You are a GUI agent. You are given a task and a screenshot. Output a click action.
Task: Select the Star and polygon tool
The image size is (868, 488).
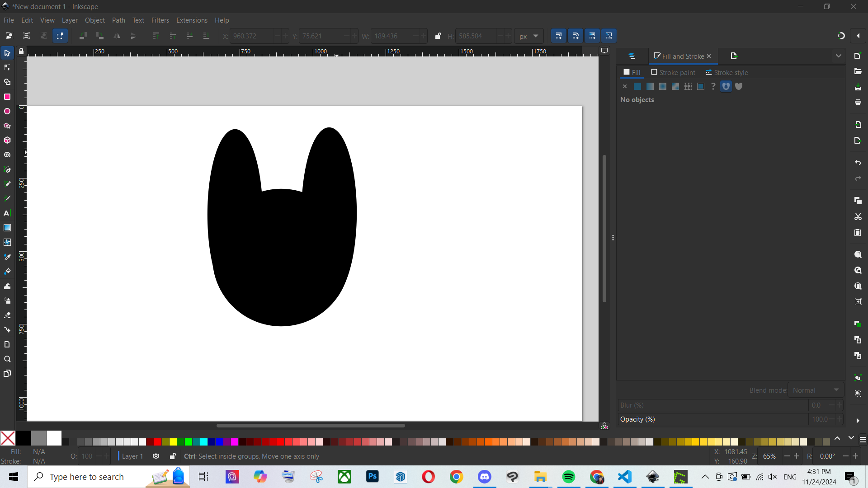7,126
